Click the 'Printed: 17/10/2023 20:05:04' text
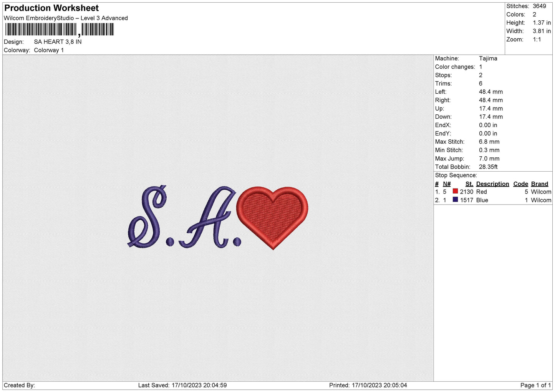Screen dimensions: 555x392 point(368,385)
